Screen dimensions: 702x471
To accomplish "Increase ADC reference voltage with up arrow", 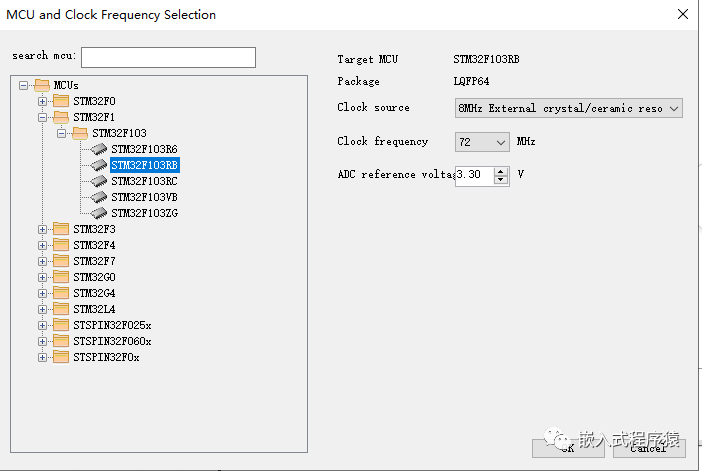I will [x=501, y=171].
